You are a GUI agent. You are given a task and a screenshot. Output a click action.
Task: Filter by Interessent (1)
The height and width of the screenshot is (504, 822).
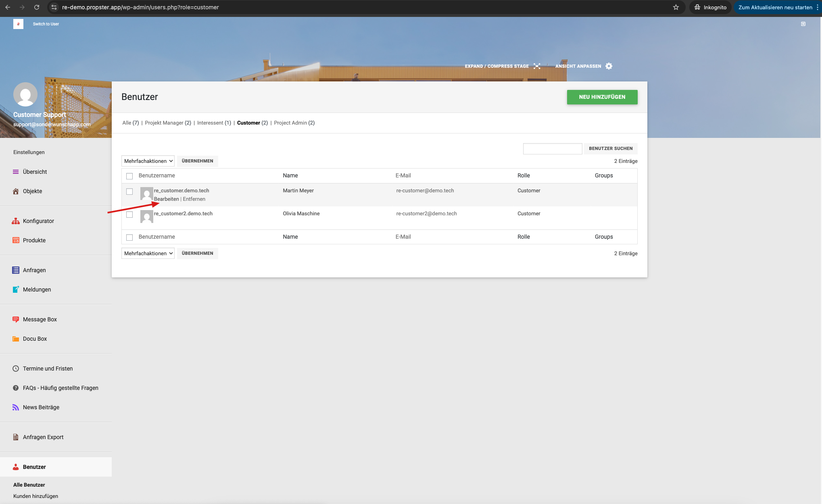click(214, 123)
